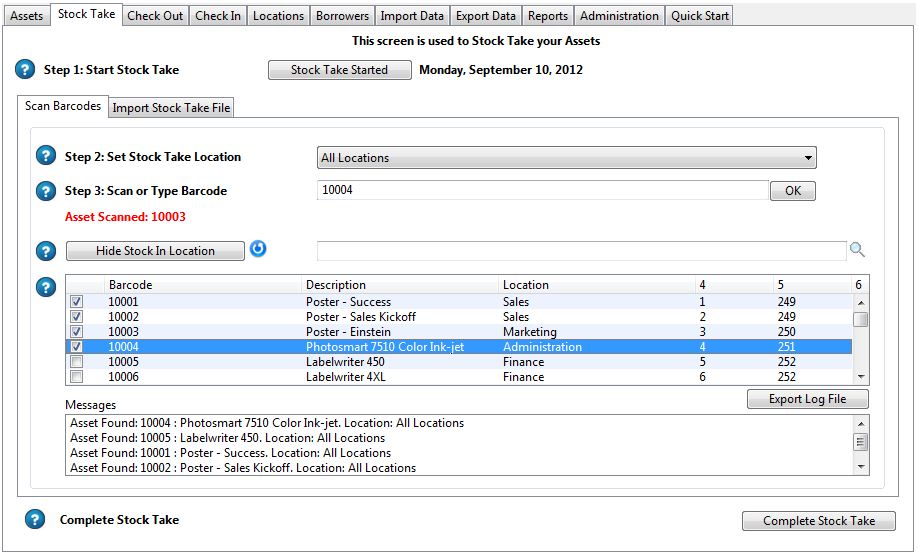Image resolution: width=918 pixels, height=556 pixels.
Task: Click help icon for Set Stock Take Location
Action: click(46, 157)
